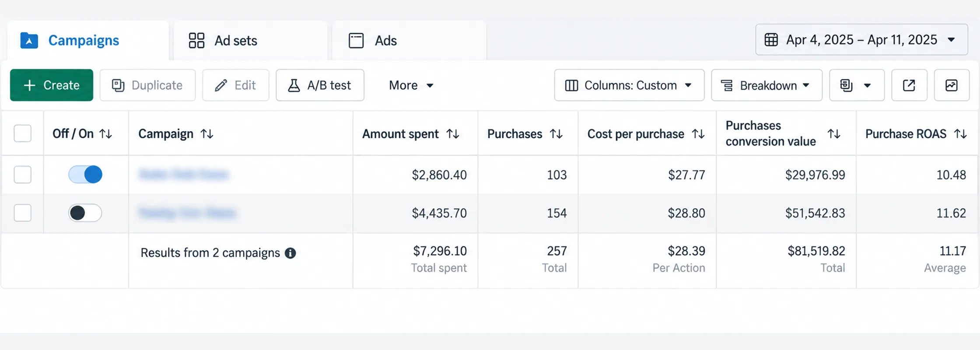
Task: Click the Edit button
Action: coord(235,85)
